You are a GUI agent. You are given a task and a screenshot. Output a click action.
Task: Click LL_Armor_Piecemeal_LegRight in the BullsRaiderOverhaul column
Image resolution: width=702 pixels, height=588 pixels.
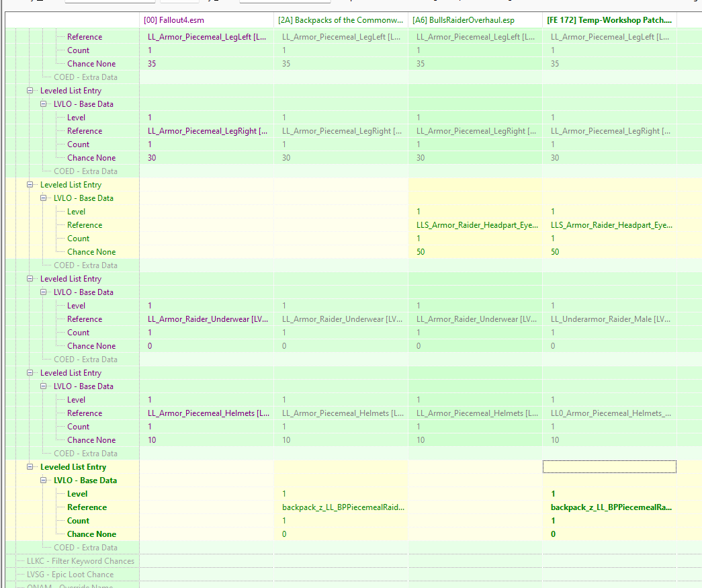(x=476, y=131)
